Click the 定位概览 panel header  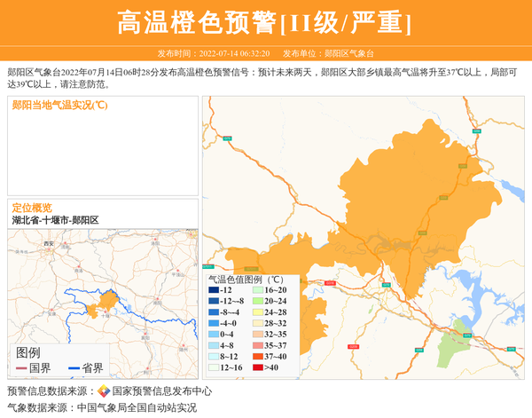pyautogui.click(x=32, y=207)
